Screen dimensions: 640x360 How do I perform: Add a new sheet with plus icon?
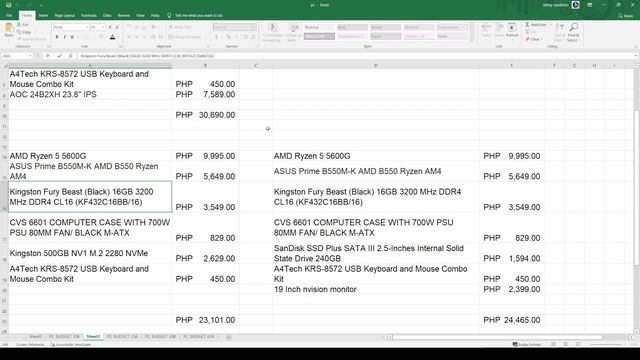(229, 337)
